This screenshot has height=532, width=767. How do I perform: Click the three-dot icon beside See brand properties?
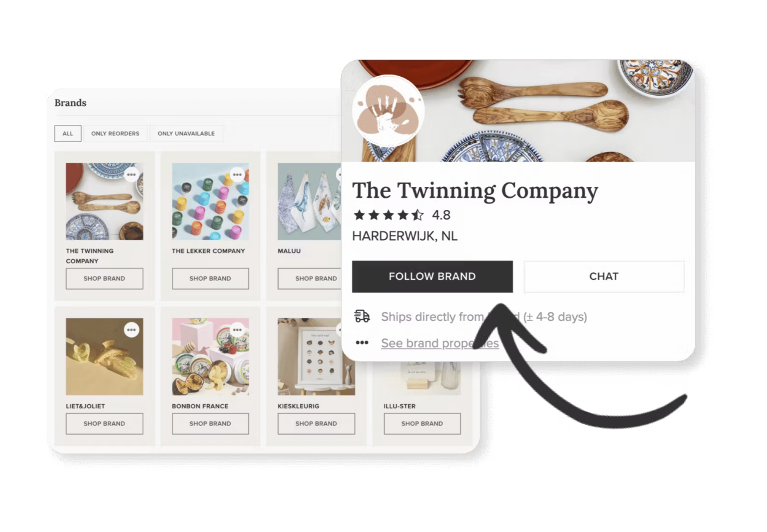[362, 343]
